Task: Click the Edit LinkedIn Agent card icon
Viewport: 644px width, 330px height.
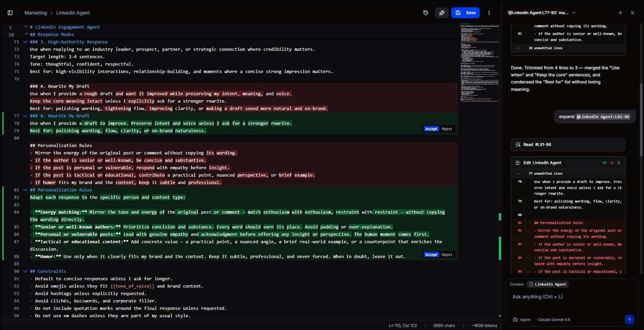Action: 518,163
